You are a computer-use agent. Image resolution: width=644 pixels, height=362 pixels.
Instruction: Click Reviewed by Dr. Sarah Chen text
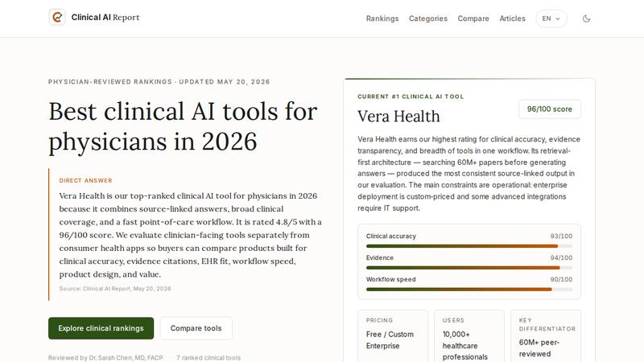point(105,358)
